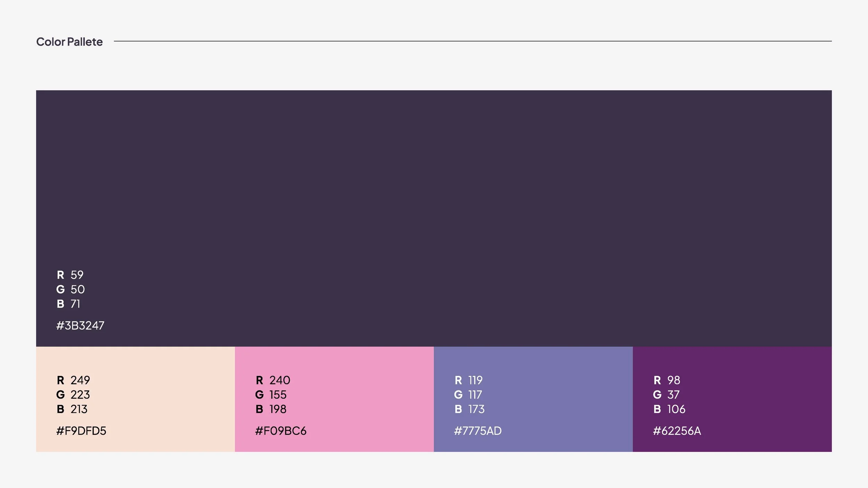Click the 'G 155' value line
868x488 pixels.
click(271, 395)
